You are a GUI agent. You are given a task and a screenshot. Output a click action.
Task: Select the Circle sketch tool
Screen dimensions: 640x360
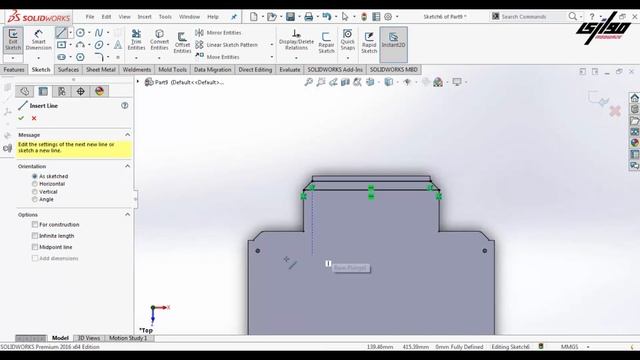[x=80, y=33]
